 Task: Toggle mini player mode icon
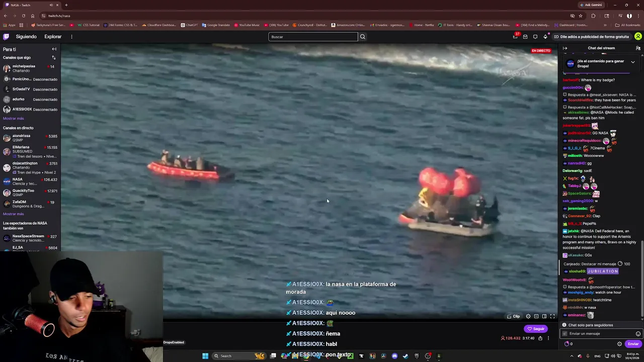pyautogui.click(x=536, y=316)
